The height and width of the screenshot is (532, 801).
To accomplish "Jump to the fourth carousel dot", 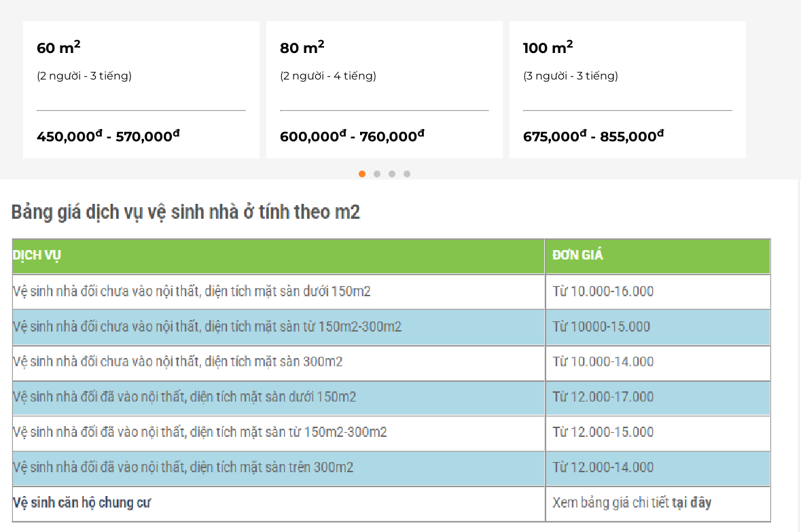I will 407,174.
